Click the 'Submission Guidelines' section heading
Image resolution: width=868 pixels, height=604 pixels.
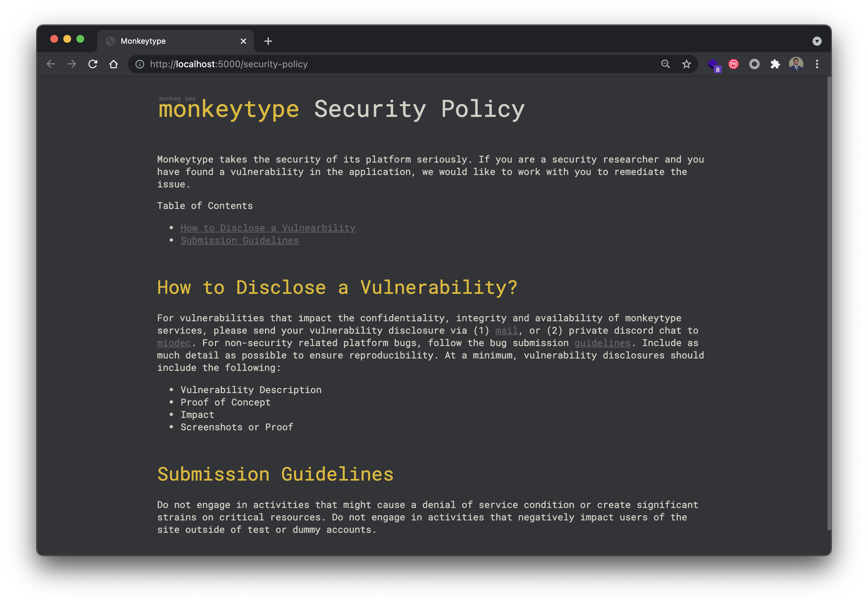pos(275,474)
